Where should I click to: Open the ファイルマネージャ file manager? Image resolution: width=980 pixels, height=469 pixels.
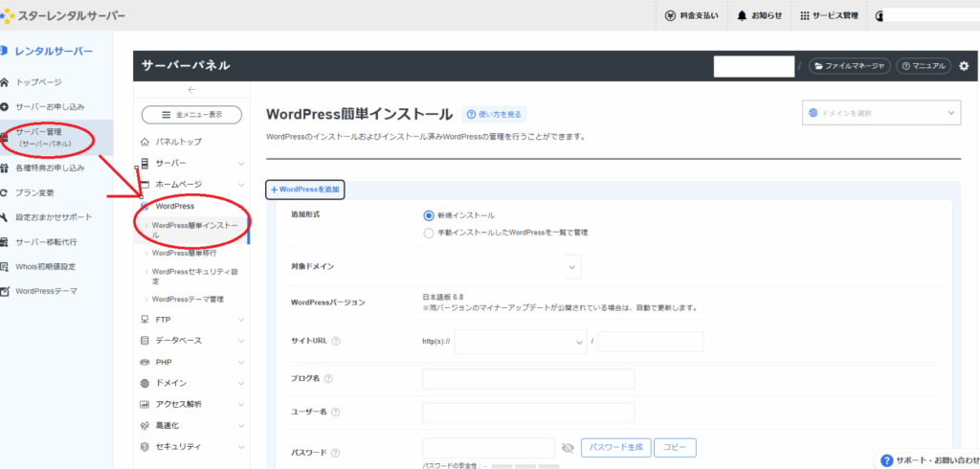(x=850, y=66)
